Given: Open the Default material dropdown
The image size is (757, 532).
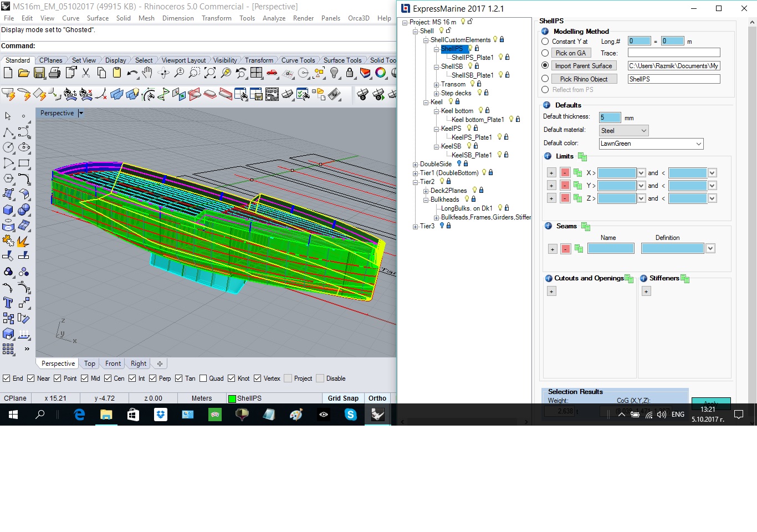Looking at the screenshot, I should click(x=624, y=131).
